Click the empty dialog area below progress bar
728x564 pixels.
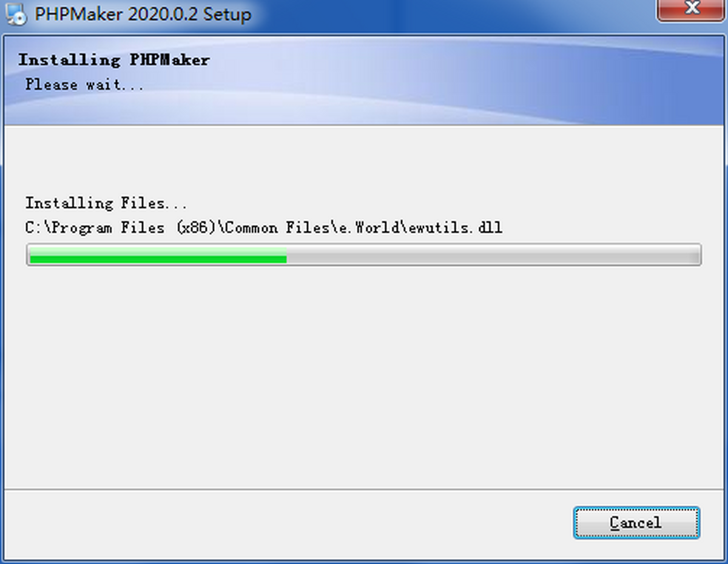pyautogui.click(x=364, y=376)
